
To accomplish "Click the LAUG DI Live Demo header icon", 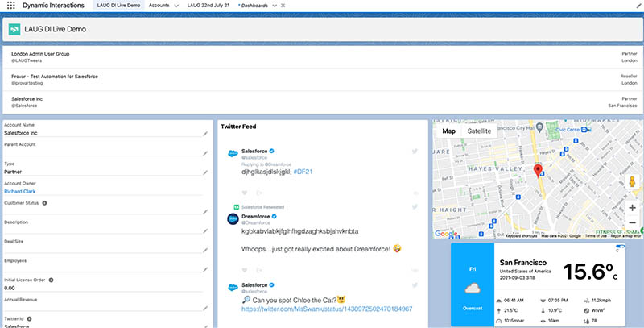I will pyautogui.click(x=14, y=29).
